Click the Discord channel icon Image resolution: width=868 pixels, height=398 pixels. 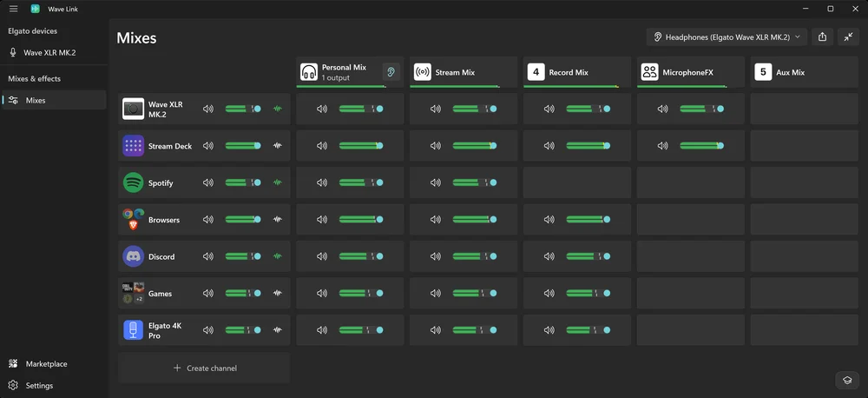pos(133,256)
